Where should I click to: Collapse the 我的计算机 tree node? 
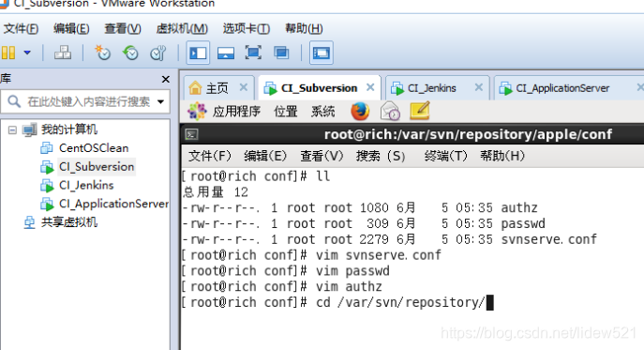click(x=12, y=130)
